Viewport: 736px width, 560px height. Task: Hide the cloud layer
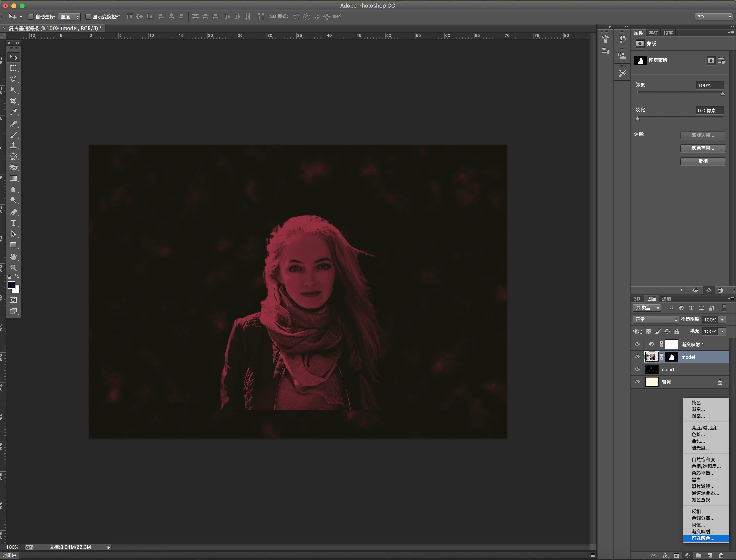click(x=637, y=369)
